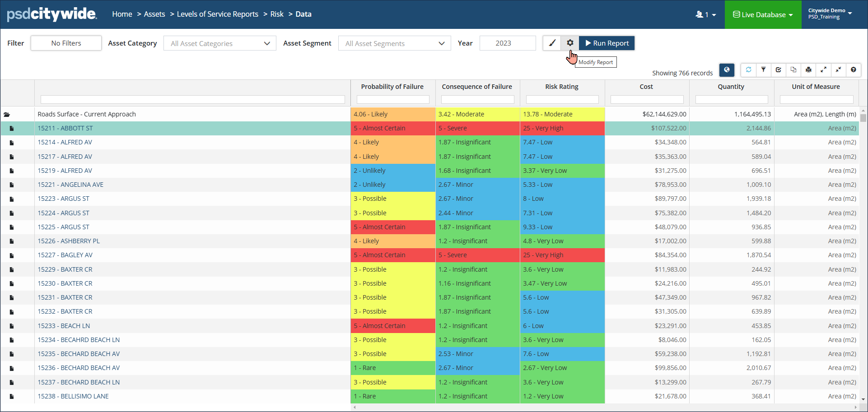Open the Asset Category dropdown
The width and height of the screenshot is (868, 412).
click(x=219, y=43)
